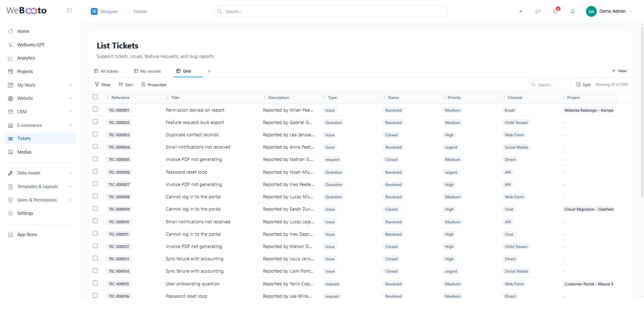Open the App Store

[40, 234]
